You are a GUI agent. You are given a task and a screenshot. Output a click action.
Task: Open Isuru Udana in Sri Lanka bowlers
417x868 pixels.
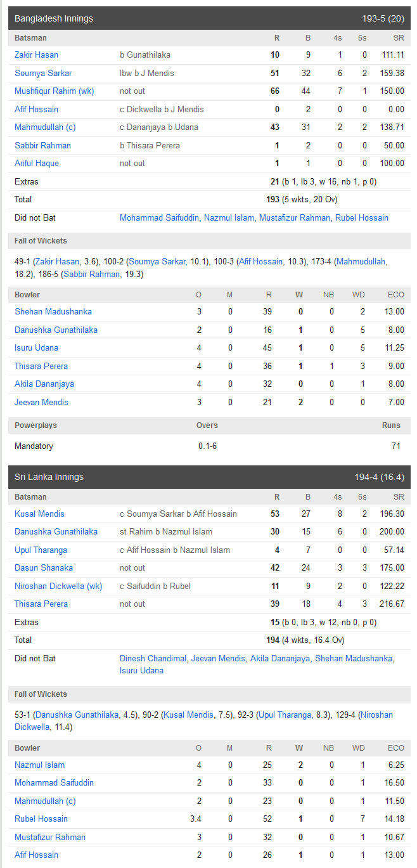pos(37,348)
